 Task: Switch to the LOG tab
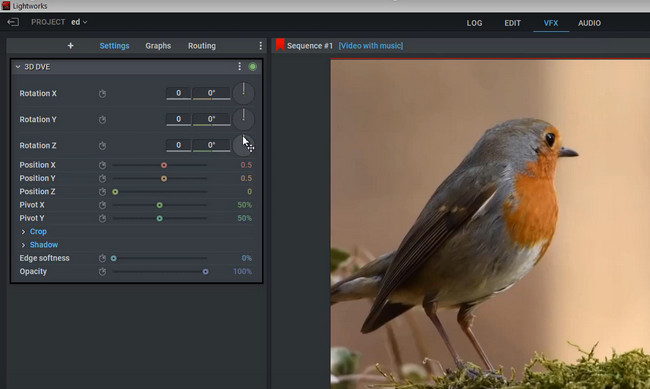(x=474, y=23)
